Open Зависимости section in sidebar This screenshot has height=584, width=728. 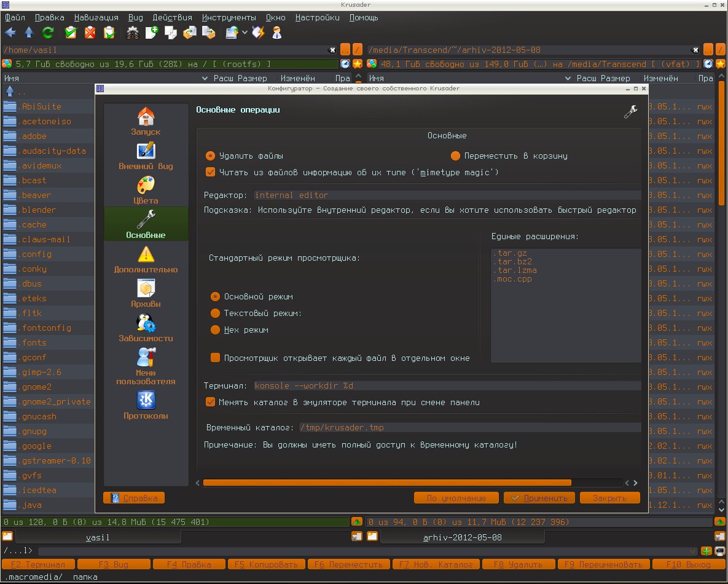(x=146, y=328)
